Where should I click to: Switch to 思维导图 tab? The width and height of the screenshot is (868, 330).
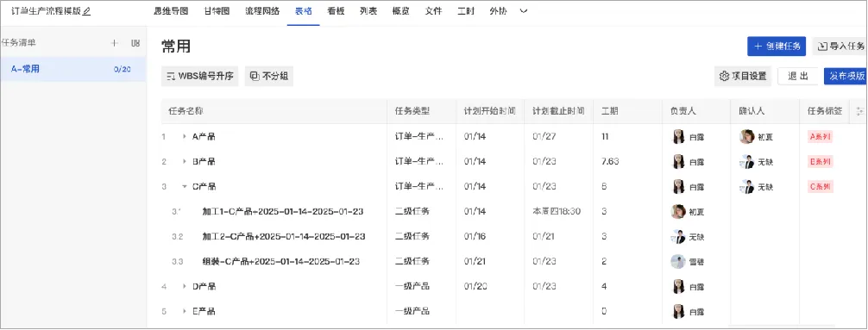pos(171,11)
